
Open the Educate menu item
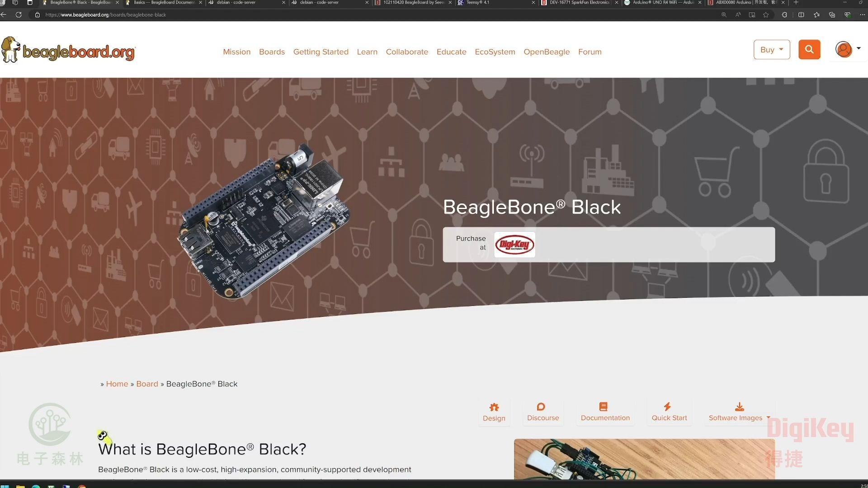451,52
